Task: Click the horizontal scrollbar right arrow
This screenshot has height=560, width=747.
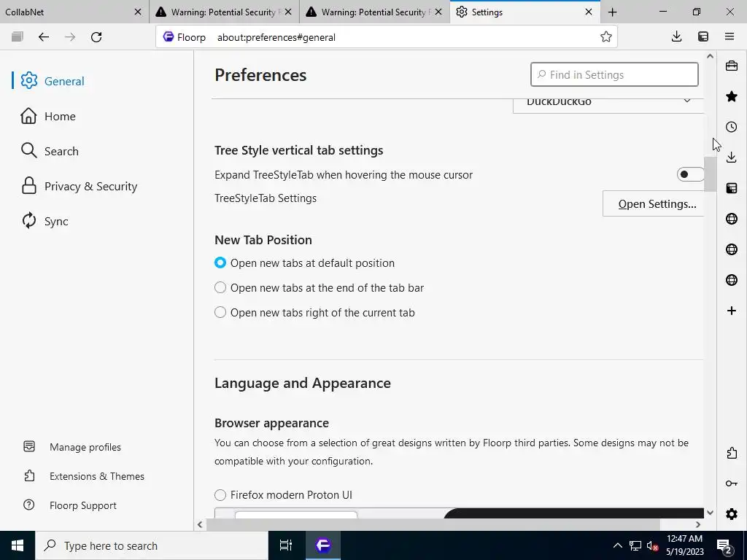Action: pos(698,524)
